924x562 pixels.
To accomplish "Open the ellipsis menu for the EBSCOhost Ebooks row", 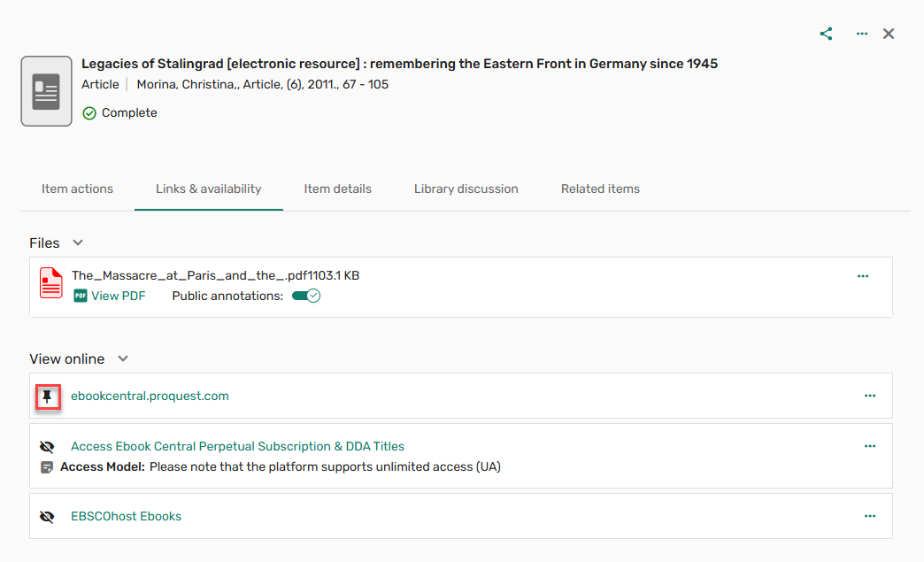I will coord(869,516).
